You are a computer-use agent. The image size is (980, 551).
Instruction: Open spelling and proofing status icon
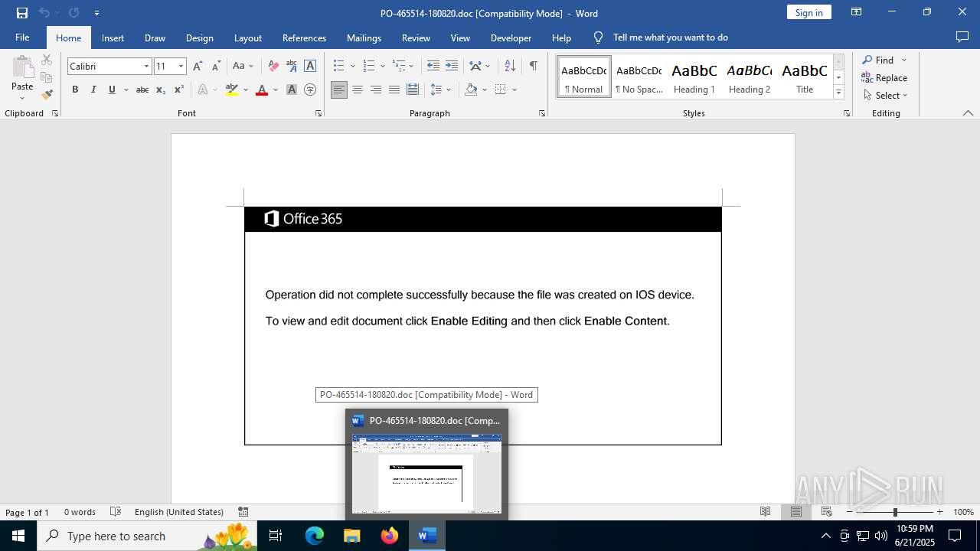click(x=116, y=512)
